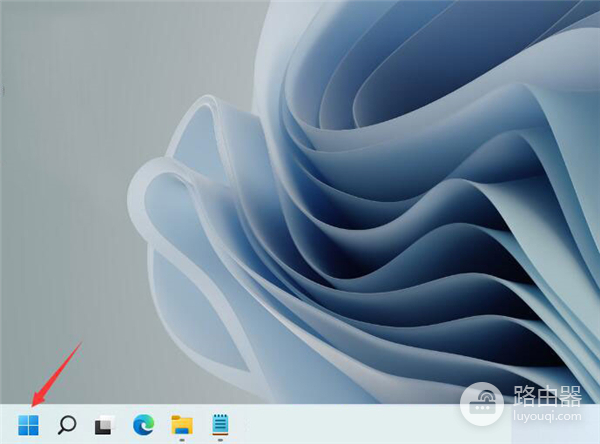Click the 路由器 watermark label
Viewport: 600px width, 444px height.
click(x=551, y=406)
